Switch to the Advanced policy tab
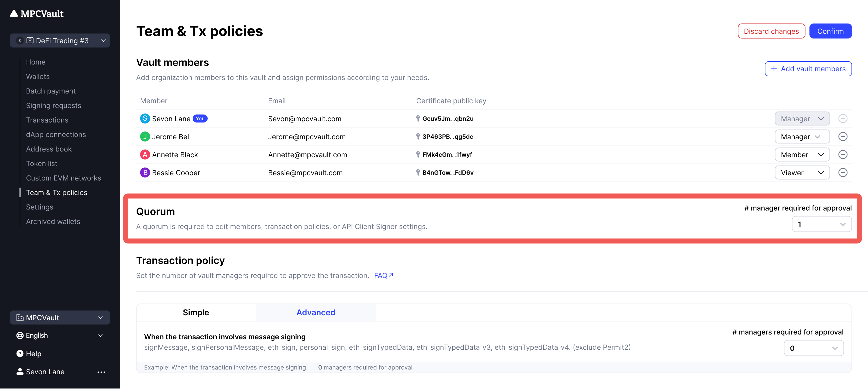This screenshot has width=868, height=390. click(316, 312)
